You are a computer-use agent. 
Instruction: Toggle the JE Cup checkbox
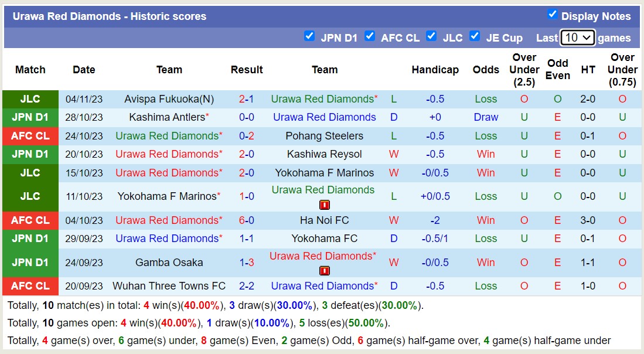[x=475, y=36]
